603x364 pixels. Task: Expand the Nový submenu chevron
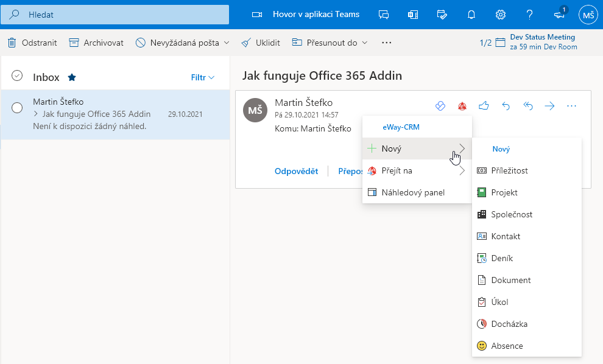coord(462,149)
